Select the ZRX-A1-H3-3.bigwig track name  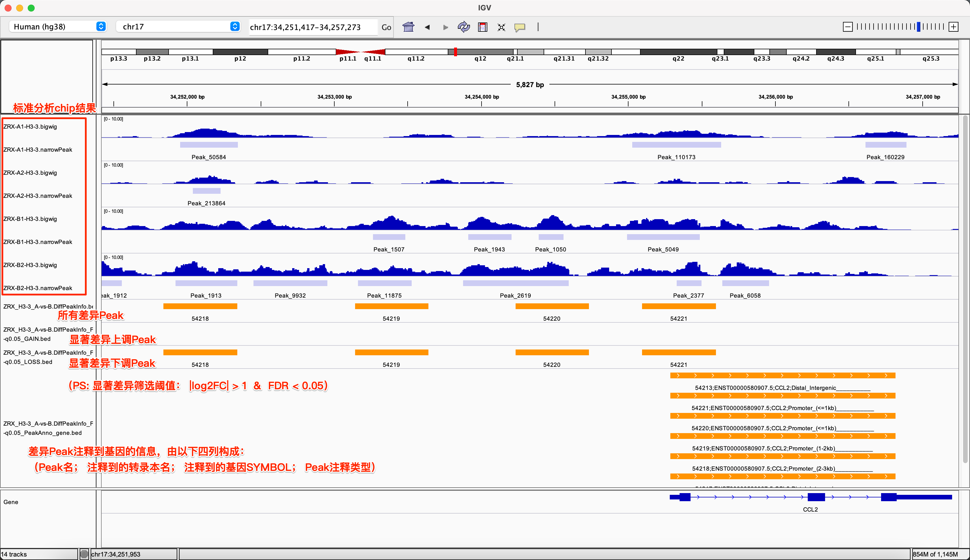30,127
